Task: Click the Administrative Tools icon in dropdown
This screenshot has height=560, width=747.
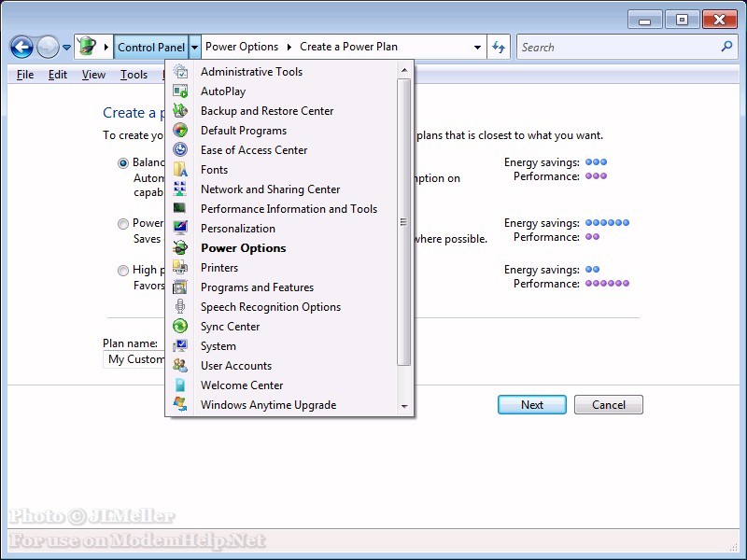Action: pos(180,72)
